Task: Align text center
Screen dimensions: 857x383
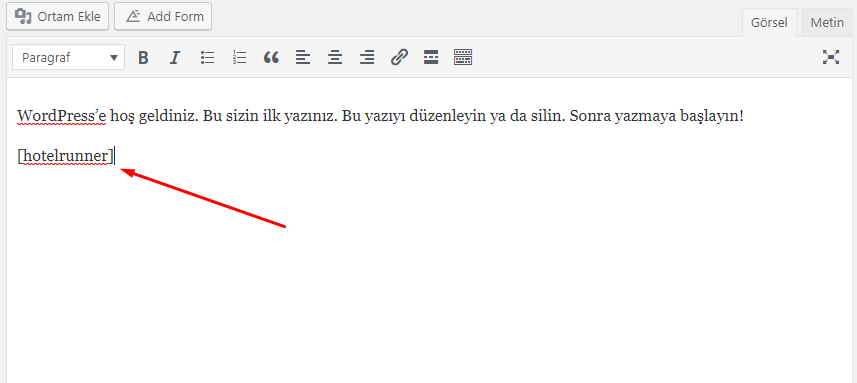Action: coord(335,57)
